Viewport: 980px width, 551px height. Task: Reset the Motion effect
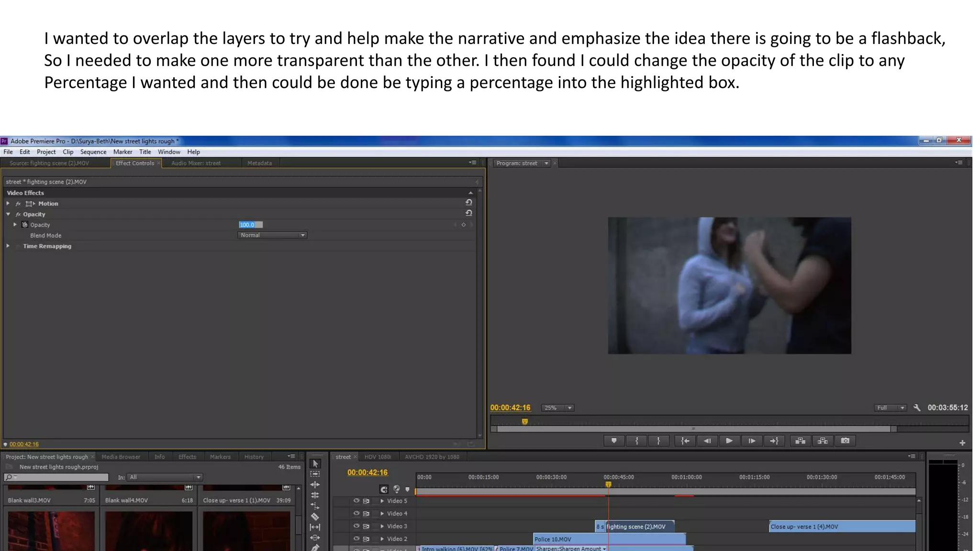click(x=469, y=202)
